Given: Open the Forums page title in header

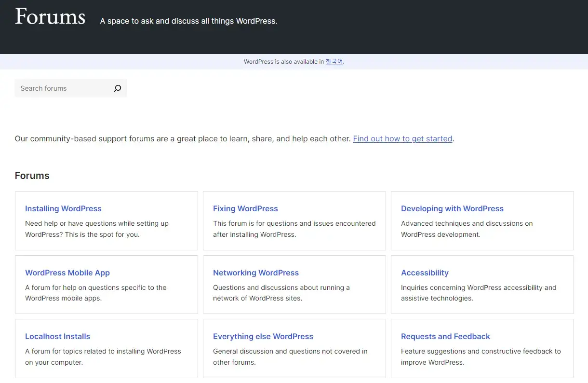Looking at the screenshot, I should click(50, 17).
